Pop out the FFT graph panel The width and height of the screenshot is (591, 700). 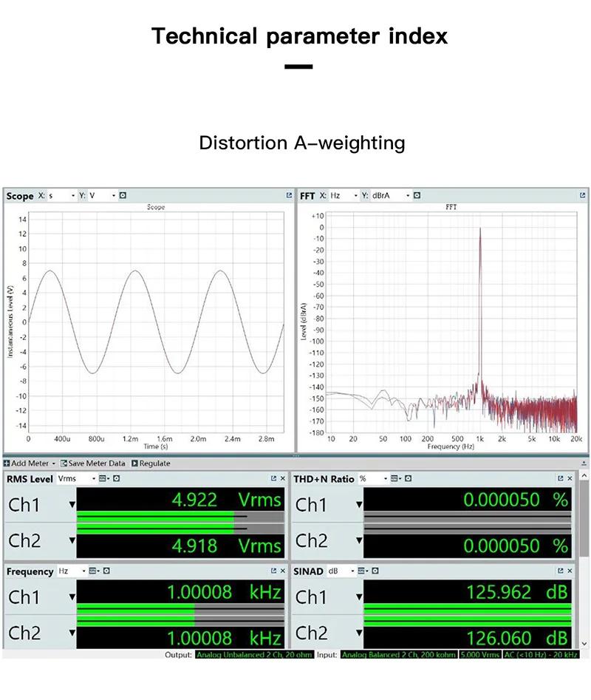pos(583,196)
